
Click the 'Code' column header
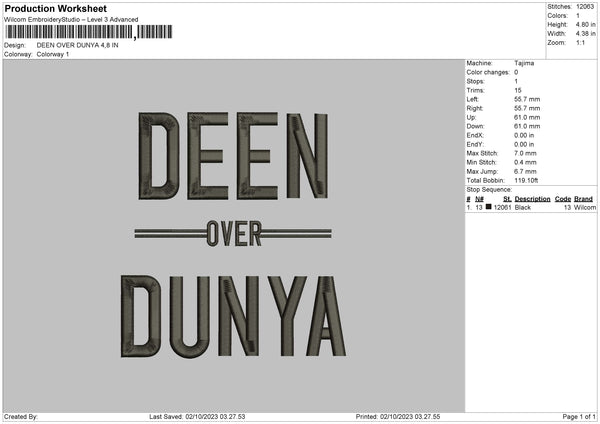pos(562,199)
